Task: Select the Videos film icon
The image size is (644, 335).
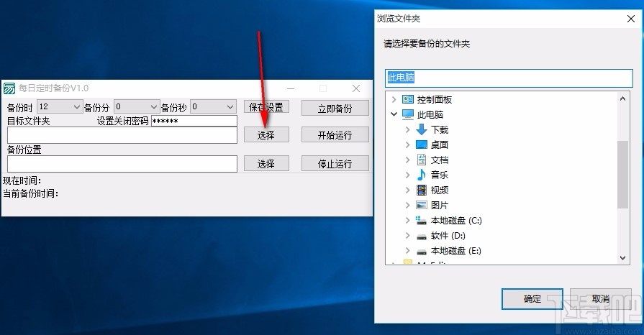Action: [x=422, y=190]
